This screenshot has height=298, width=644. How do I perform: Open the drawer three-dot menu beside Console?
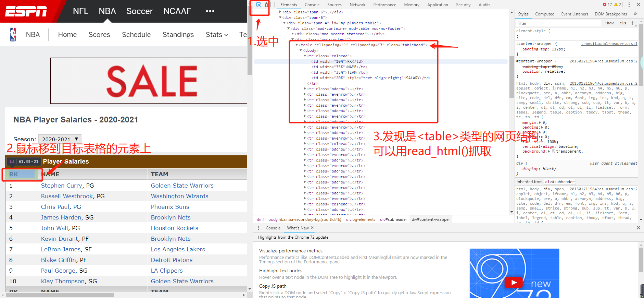point(258,228)
